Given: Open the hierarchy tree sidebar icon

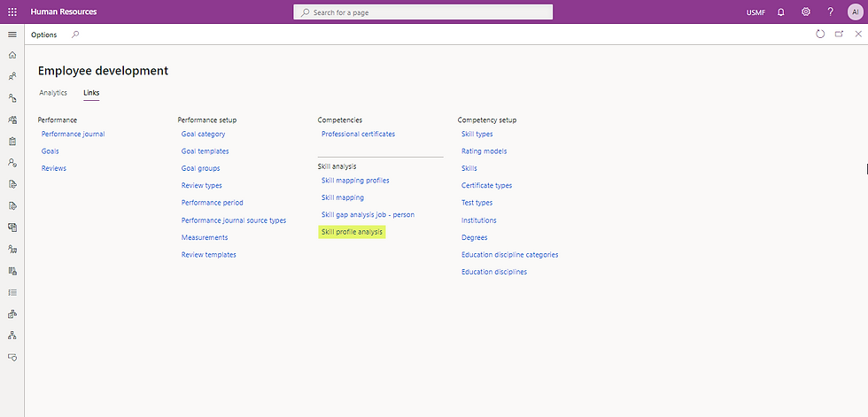Looking at the screenshot, I should point(12,336).
